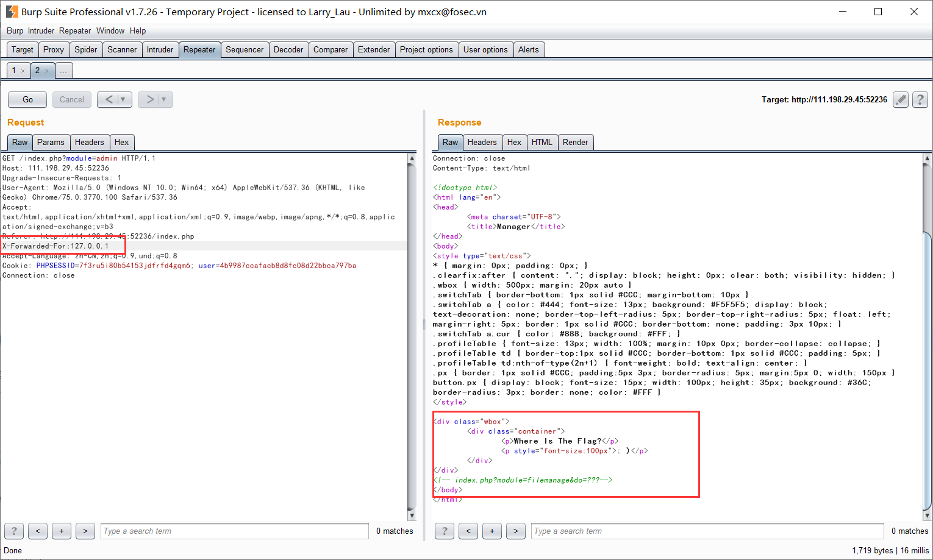Open the Repeater menu

coord(75,30)
